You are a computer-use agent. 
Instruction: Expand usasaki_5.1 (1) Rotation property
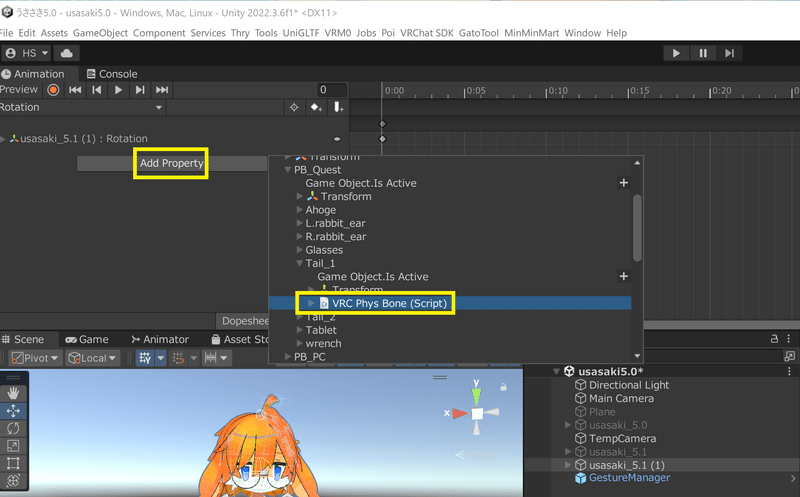(4, 139)
